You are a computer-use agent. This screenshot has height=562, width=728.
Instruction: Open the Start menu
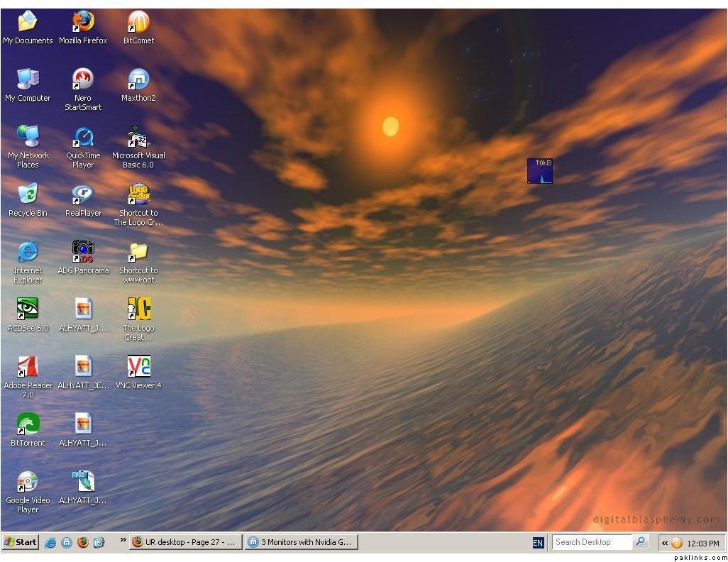coord(21,542)
